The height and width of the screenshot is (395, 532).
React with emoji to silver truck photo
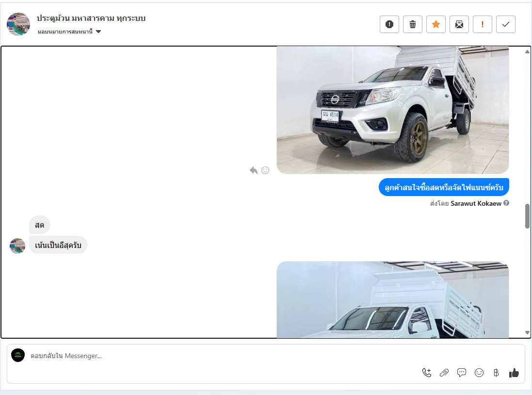pos(265,170)
